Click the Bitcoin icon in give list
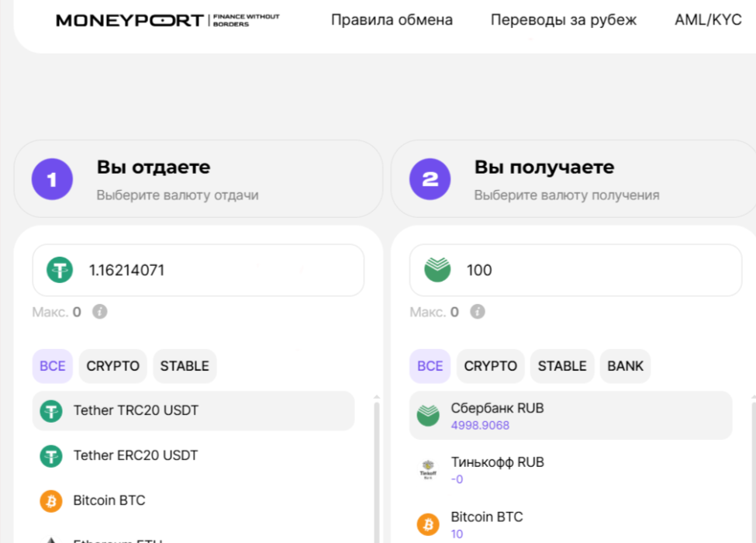The height and width of the screenshot is (543, 756). pos(51,501)
